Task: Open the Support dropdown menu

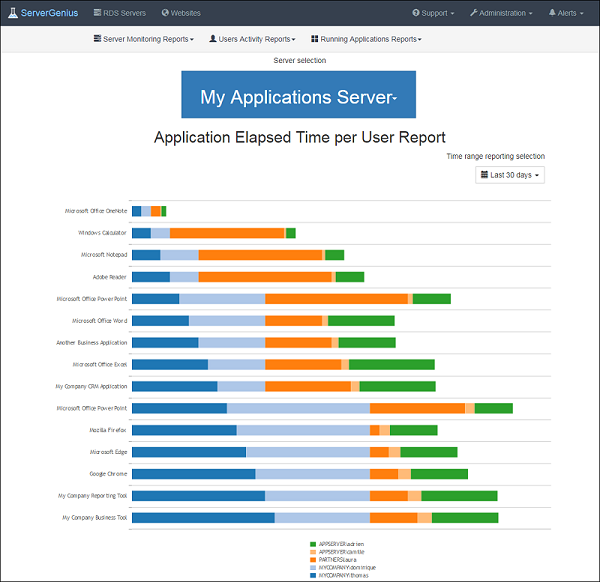Action: 433,13
